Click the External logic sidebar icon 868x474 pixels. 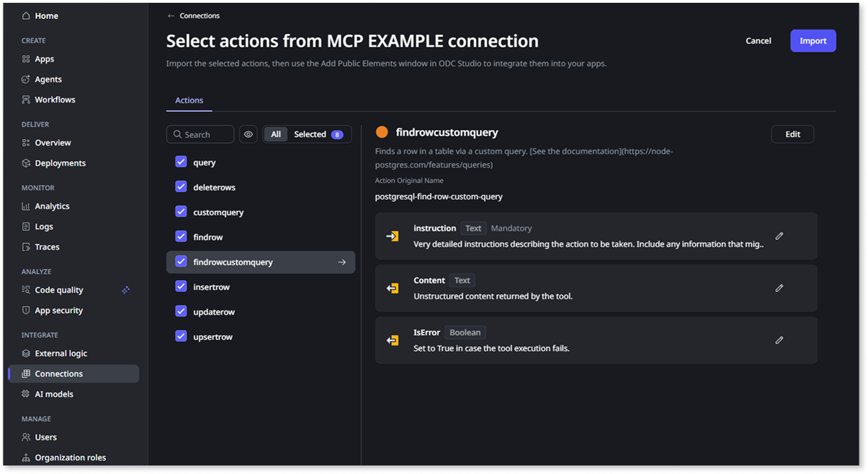coord(26,353)
